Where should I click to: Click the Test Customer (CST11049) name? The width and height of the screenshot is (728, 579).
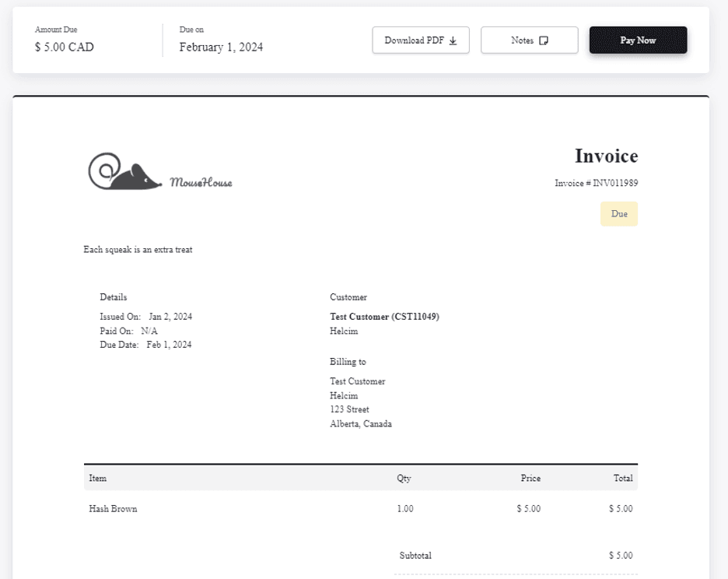pyautogui.click(x=385, y=317)
